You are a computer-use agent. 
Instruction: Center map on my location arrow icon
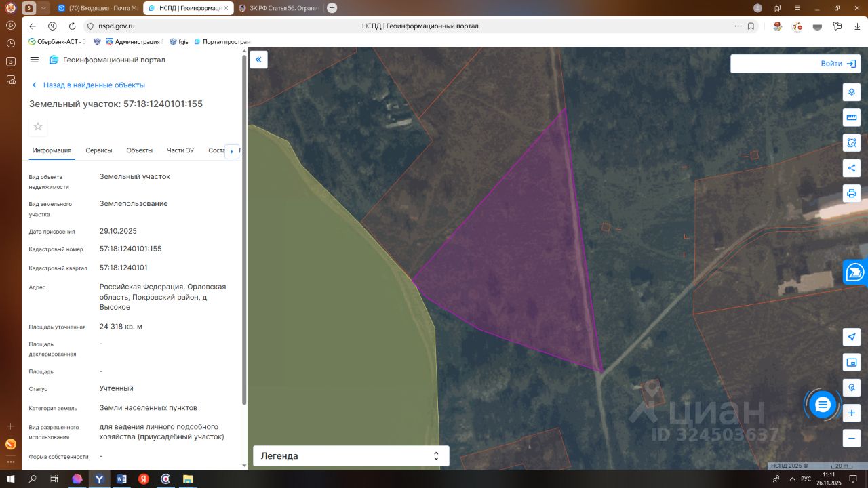(x=852, y=338)
